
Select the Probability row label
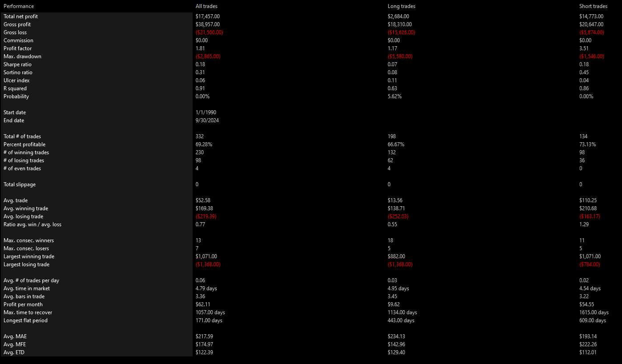click(x=16, y=96)
